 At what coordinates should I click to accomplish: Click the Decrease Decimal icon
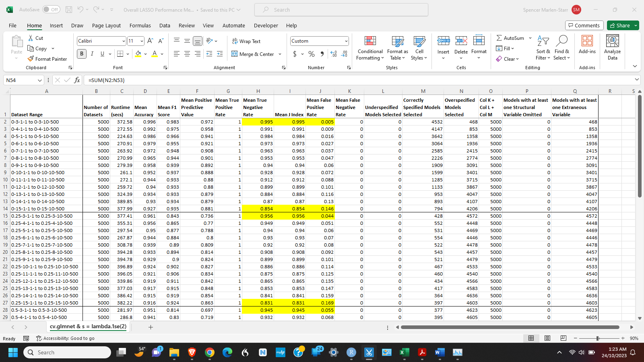click(344, 54)
